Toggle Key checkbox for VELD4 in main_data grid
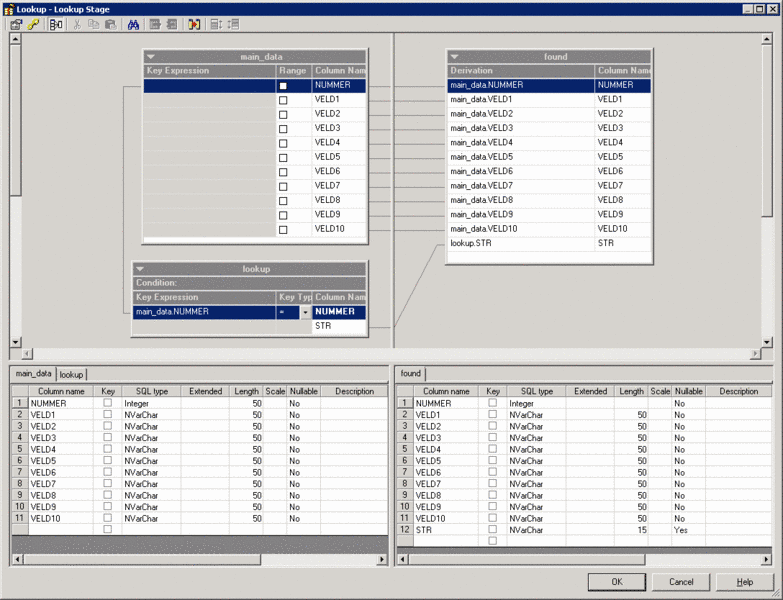This screenshot has height=600, width=783. (x=107, y=449)
